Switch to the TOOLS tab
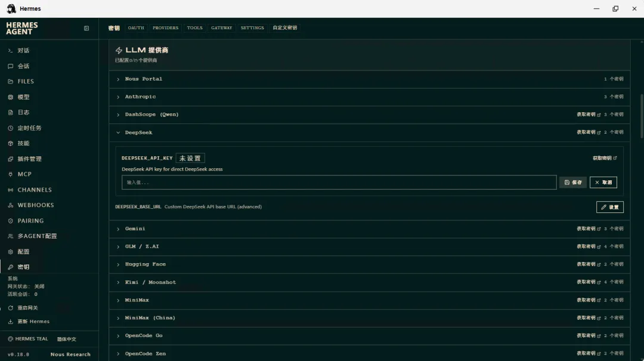644x361 pixels. [194, 28]
